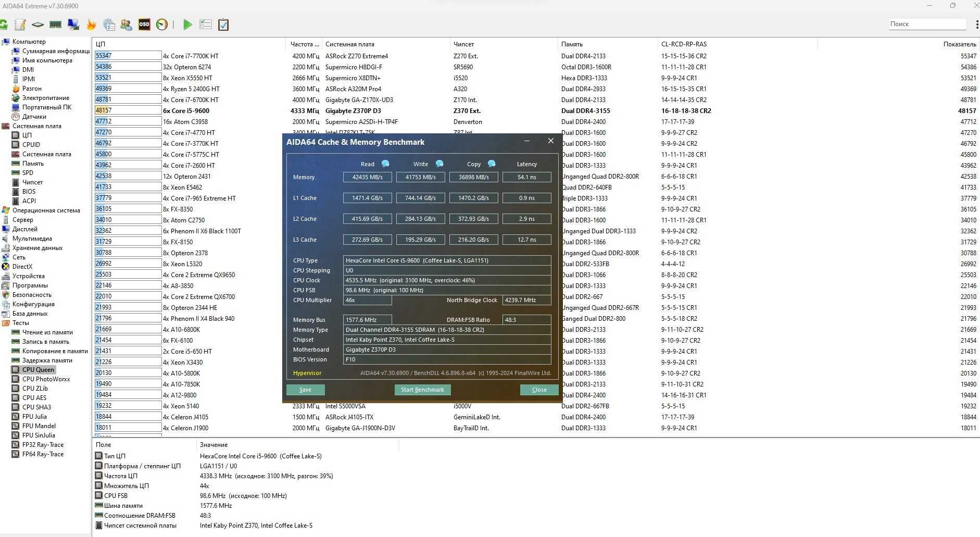This screenshot has height=537, width=980.
Task: Select Операционная система tree node
Action: coord(46,210)
